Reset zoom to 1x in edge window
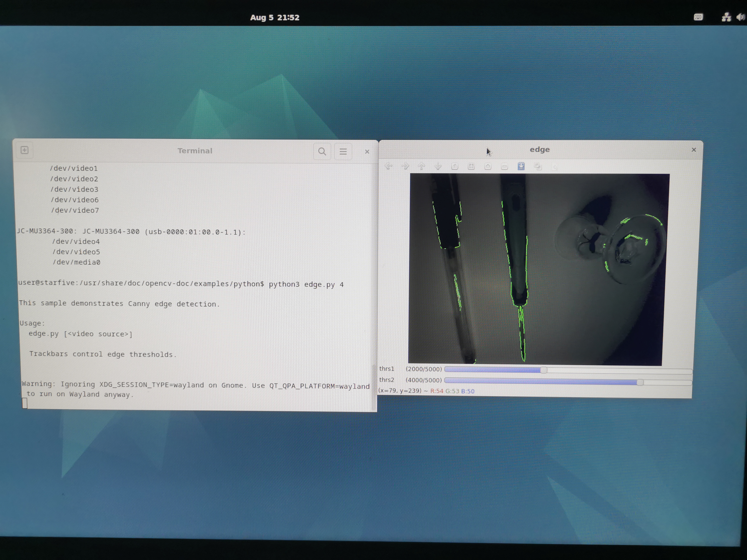 pyautogui.click(x=455, y=166)
